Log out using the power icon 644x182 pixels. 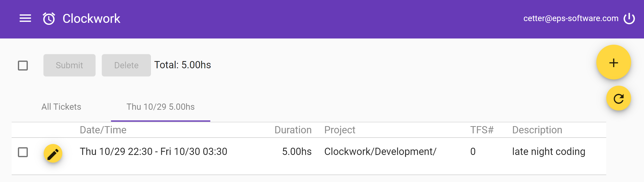click(629, 19)
